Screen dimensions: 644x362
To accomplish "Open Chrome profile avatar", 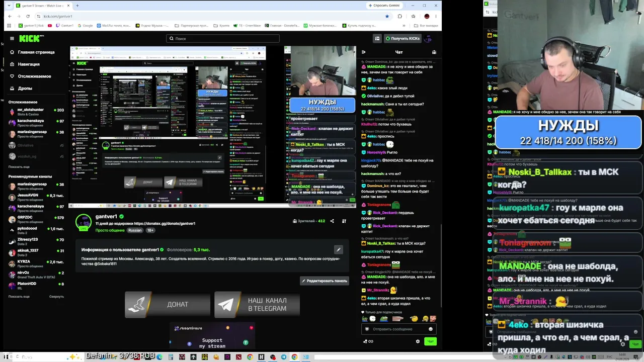I will point(427,16).
